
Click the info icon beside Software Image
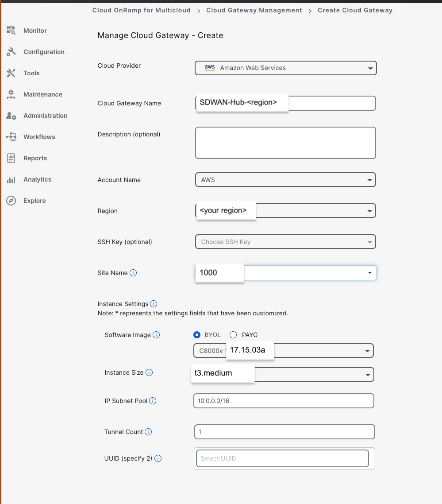click(156, 335)
